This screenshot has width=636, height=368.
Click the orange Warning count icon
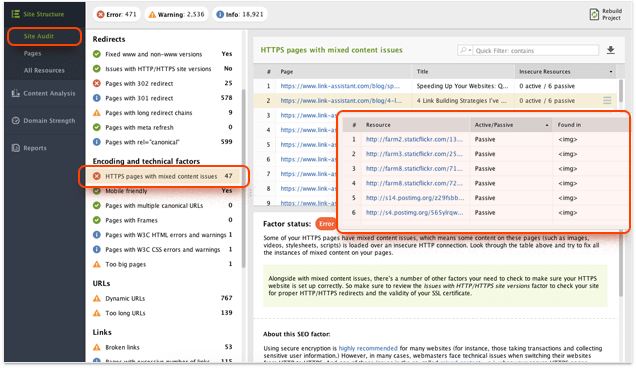(x=152, y=15)
